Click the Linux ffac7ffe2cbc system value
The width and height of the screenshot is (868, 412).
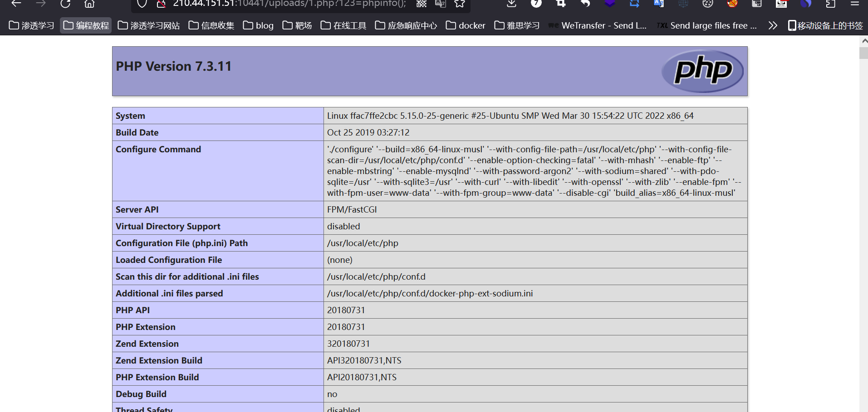coord(510,116)
